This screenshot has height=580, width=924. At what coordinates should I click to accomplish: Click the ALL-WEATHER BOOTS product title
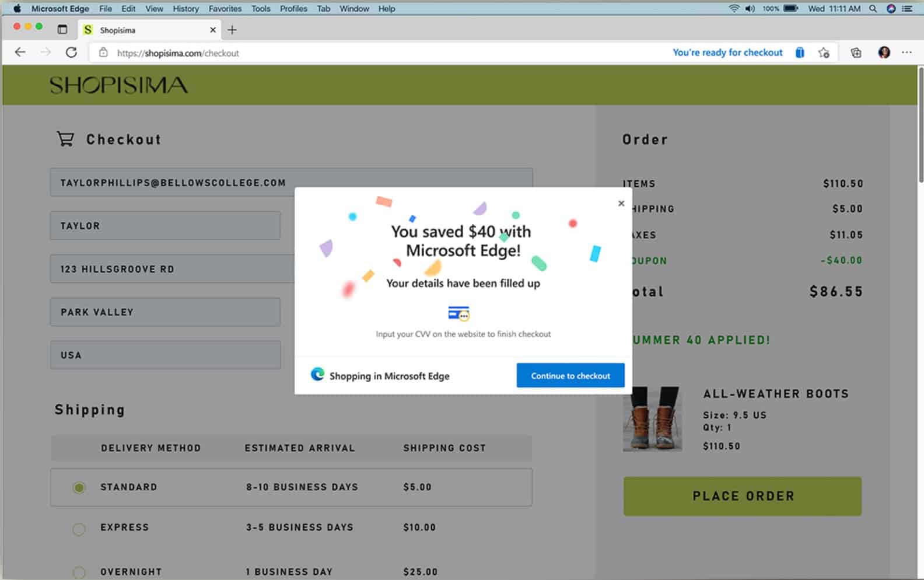[776, 394]
